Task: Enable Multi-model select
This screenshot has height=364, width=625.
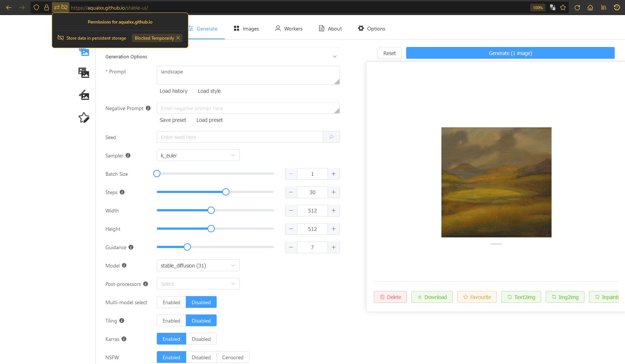Action: click(x=171, y=302)
